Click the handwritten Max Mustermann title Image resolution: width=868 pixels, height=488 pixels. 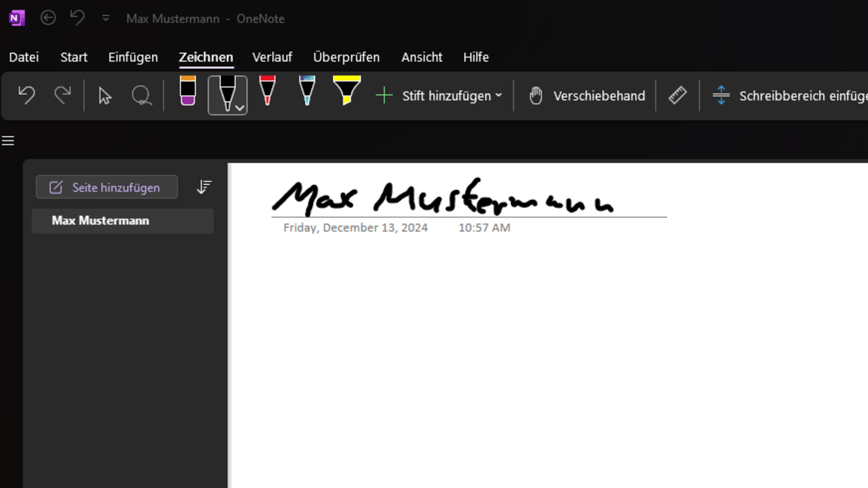click(x=443, y=198)
